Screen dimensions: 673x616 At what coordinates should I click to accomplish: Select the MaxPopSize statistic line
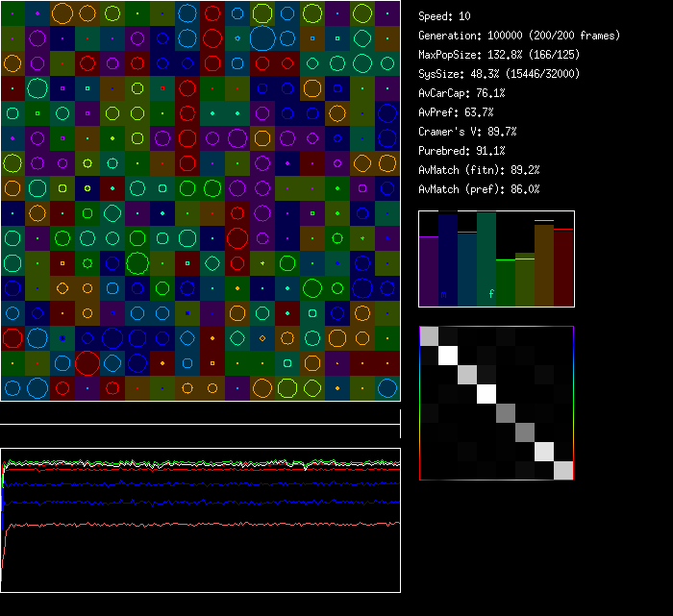(499, 55)
